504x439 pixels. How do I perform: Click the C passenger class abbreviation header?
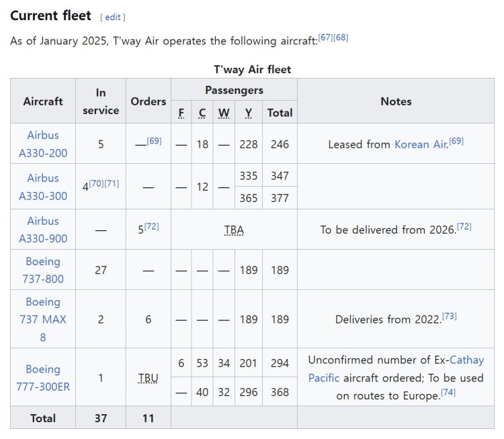(202, 113)
